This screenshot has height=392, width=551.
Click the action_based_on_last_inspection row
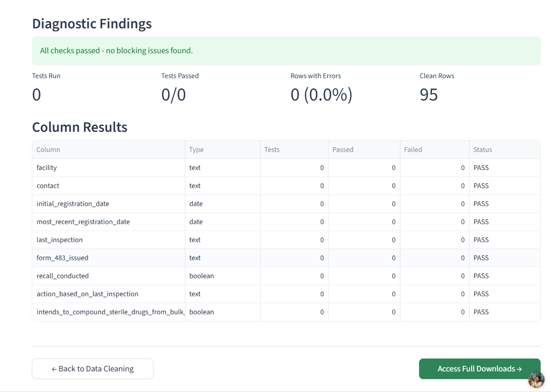coord(87,294)
